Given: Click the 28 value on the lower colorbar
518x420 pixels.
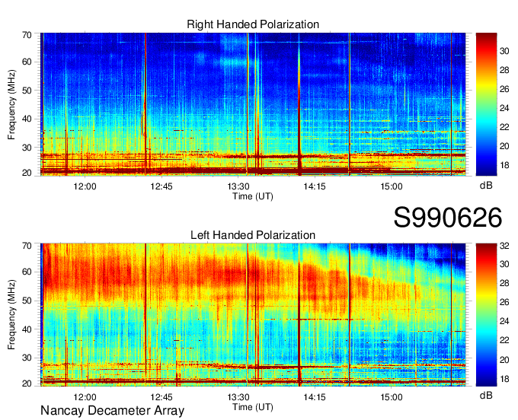Looking at the screenshot, I should pyautogui.click(x=504, y=283).
